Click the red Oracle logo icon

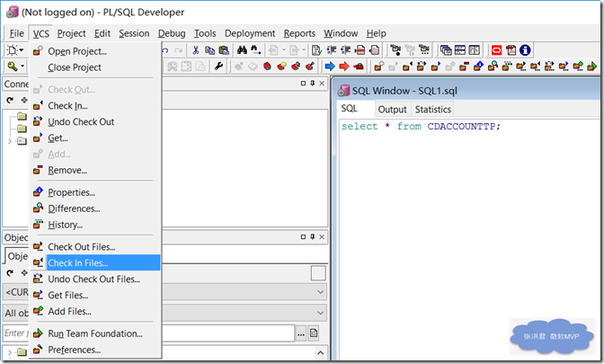pyautogui.click(x=496, y=50)
